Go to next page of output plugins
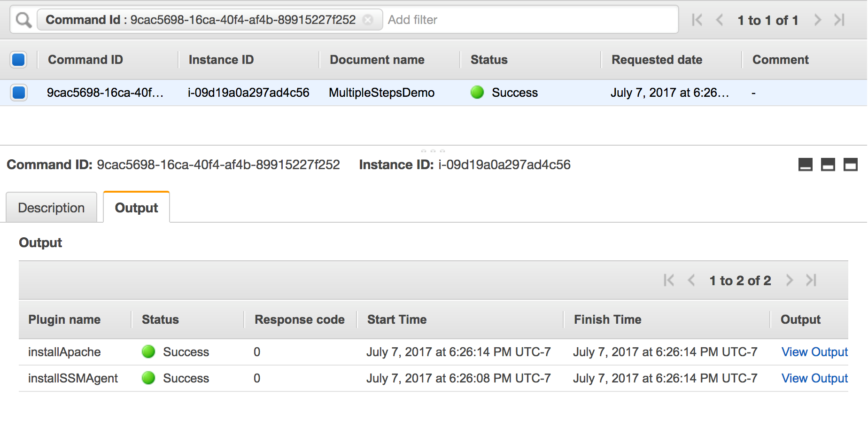This screenshot has height=421, width=868. [790, 280]
